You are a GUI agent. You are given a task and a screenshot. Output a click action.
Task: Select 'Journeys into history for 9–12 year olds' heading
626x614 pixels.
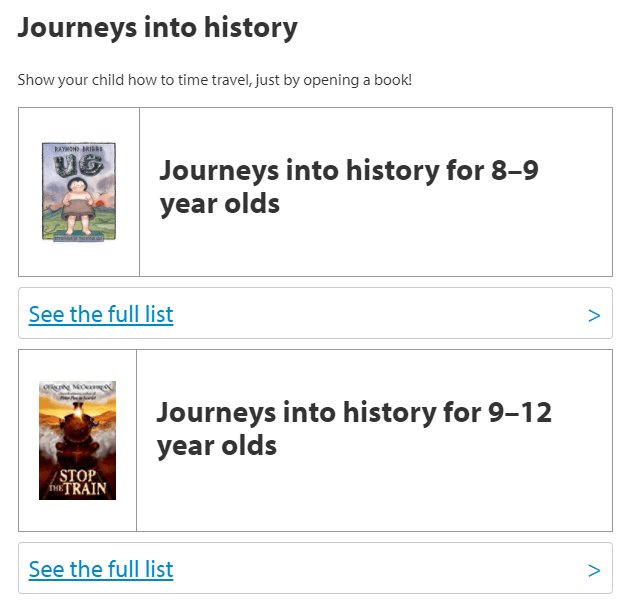pos(354,429)
